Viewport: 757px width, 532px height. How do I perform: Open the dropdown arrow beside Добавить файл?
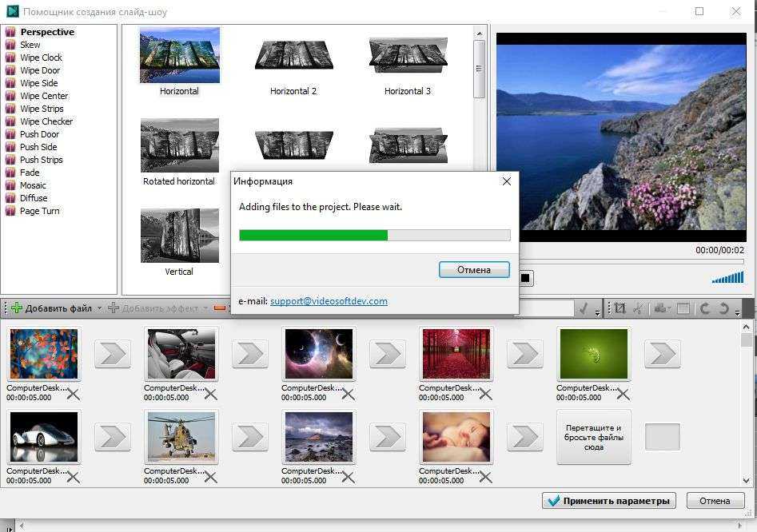[99, 308]
